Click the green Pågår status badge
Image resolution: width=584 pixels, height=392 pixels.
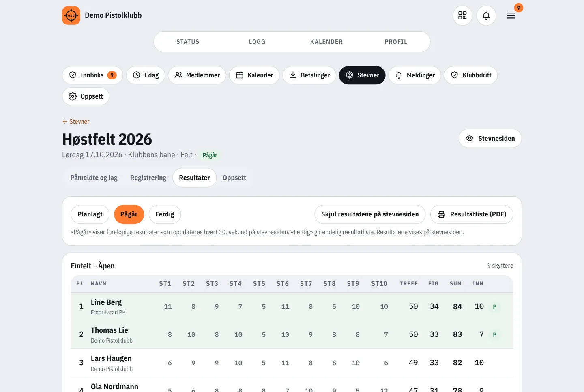click(x=210, y=155)
